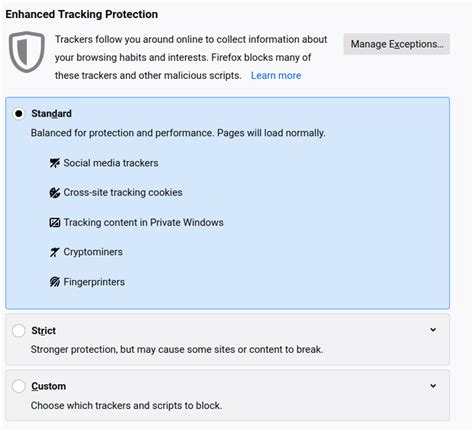Click the Fingerprinters text label

(x=94, y=282)
